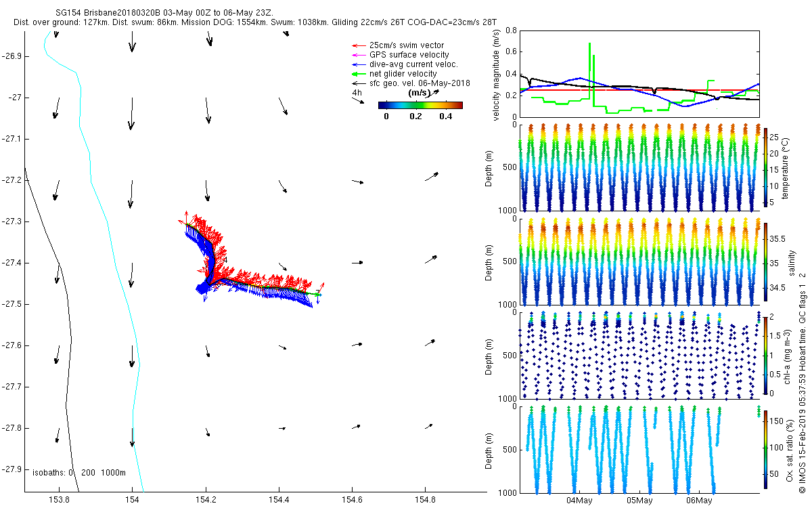Click the green spike in velocity magnitude plot

(590, 68)
